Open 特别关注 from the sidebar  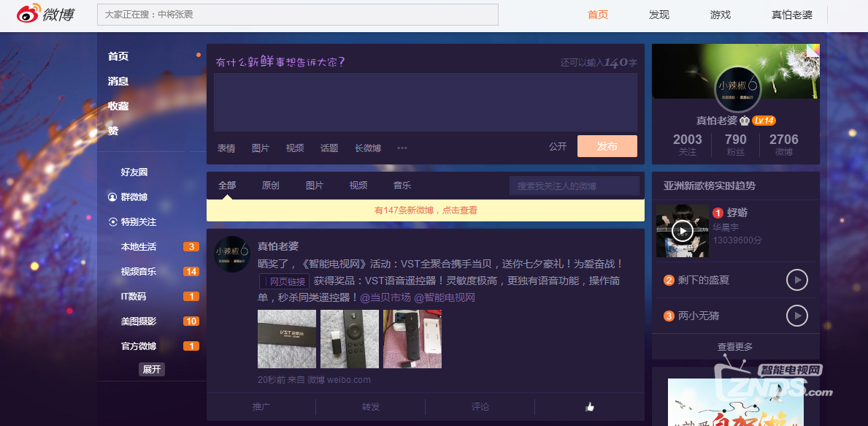tap(137, 222)
